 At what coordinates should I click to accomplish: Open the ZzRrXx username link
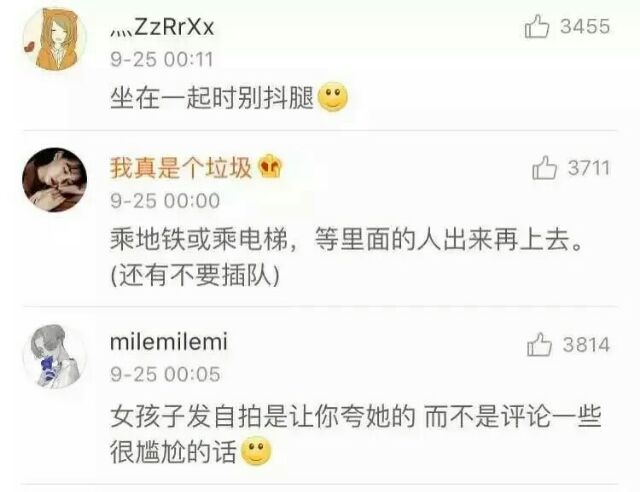coord(162,28)
